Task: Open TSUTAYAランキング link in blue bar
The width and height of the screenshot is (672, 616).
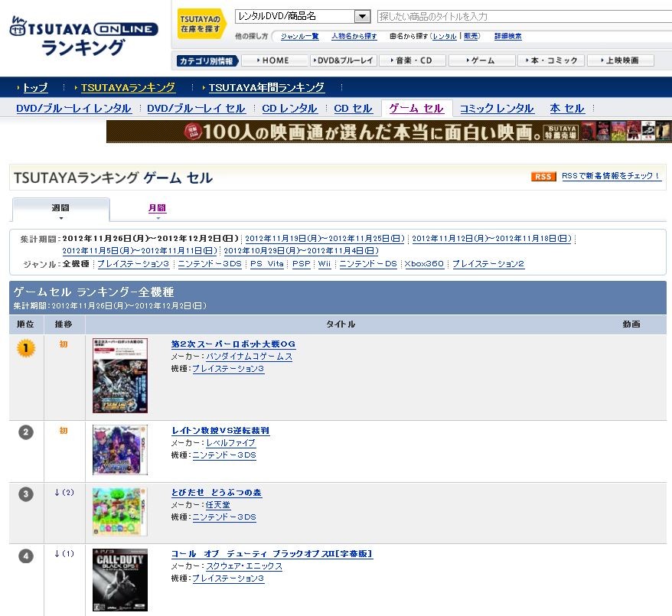Action: click(128, 88)
